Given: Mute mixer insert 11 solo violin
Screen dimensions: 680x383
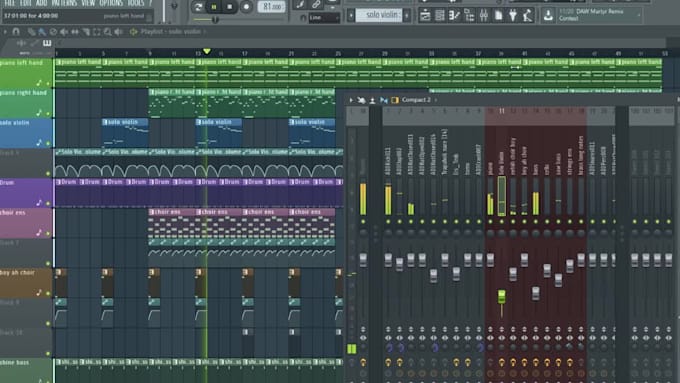Looking at the screenshot, I should tap(502, 222).
